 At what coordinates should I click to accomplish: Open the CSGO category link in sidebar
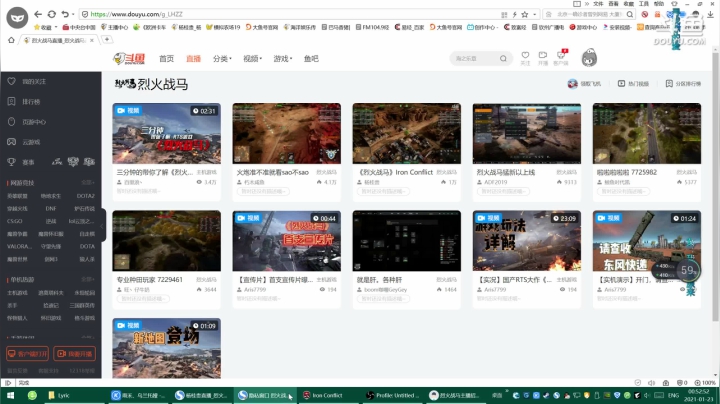14,221
